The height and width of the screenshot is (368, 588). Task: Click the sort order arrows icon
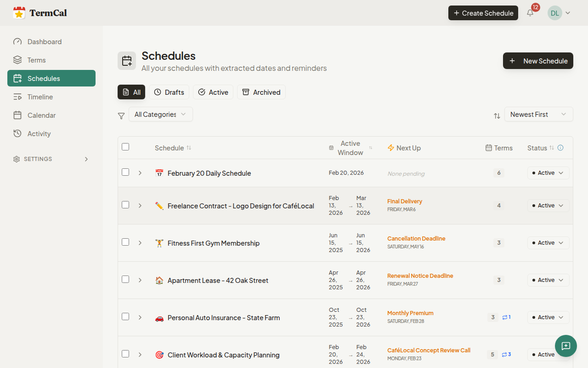coord(497,116)
